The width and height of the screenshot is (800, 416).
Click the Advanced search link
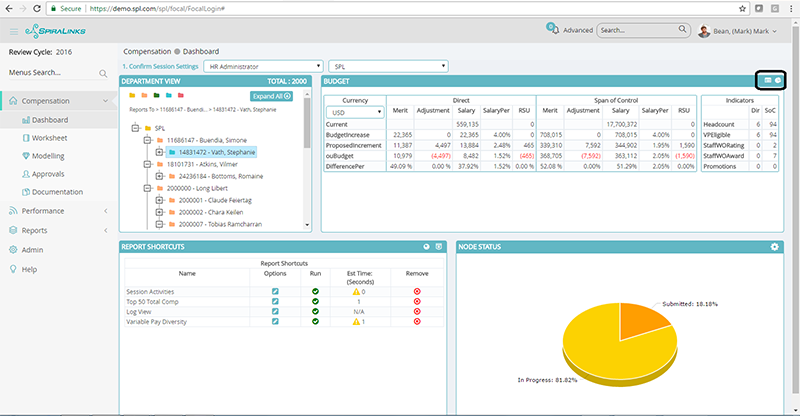[x=577, y=31]
